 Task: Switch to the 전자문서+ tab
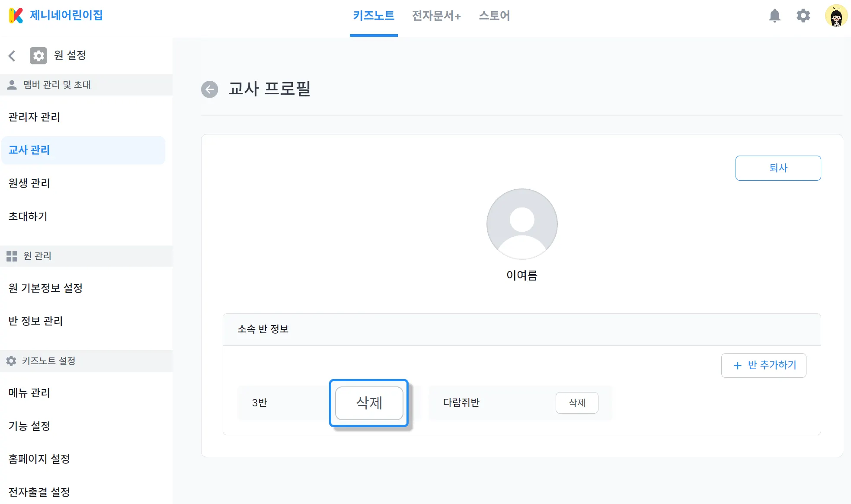coord(436,16)
